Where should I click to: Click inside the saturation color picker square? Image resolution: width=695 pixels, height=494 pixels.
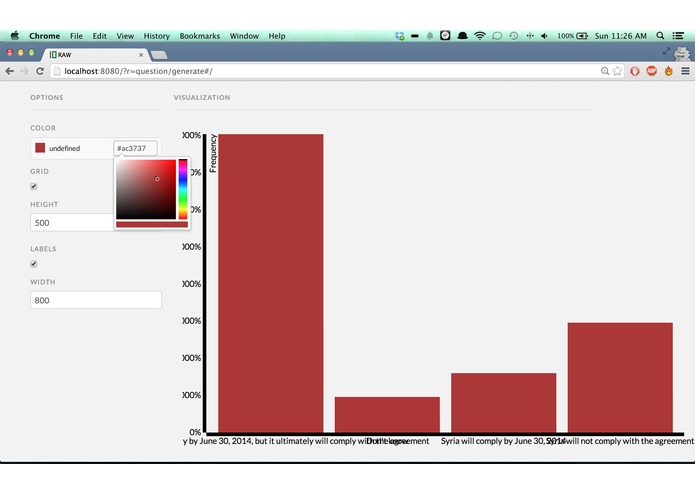146,189
